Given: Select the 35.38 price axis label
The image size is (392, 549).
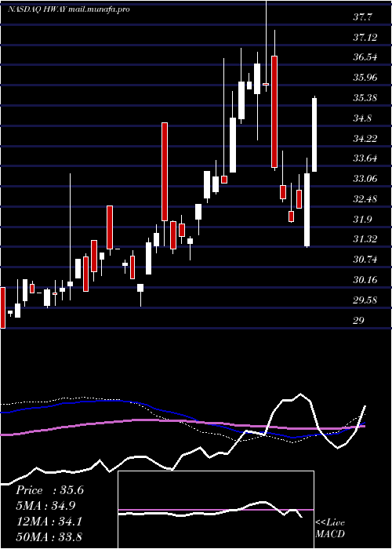Looking at the screenshot, I should [365, 98].
